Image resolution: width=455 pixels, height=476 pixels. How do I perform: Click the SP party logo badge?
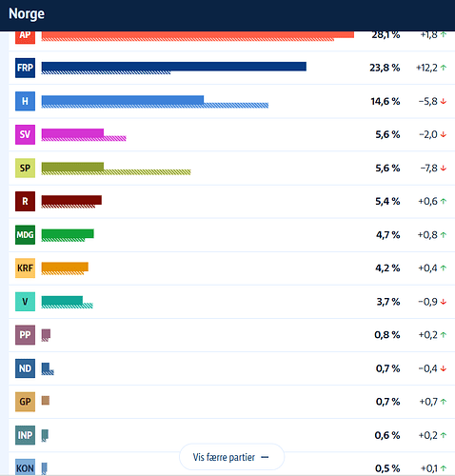point(25,168)
